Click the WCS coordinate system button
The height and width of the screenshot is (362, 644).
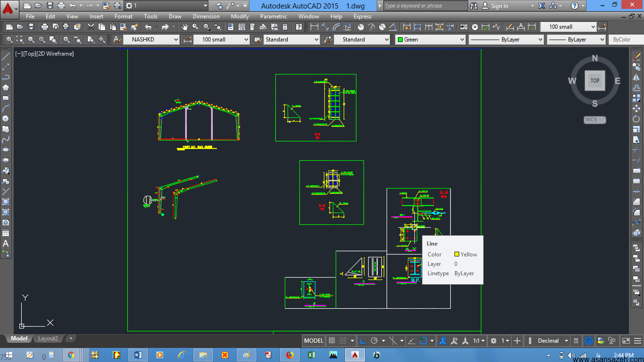pos(594,120)
